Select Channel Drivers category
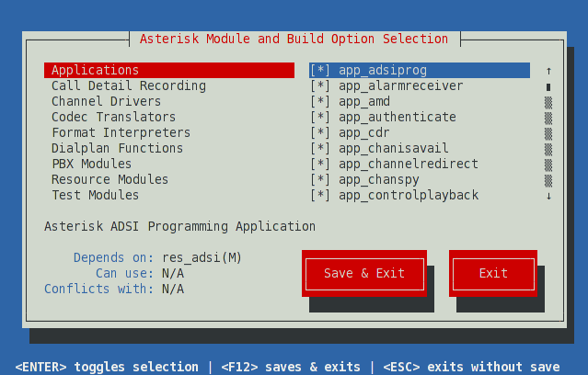 106,102
